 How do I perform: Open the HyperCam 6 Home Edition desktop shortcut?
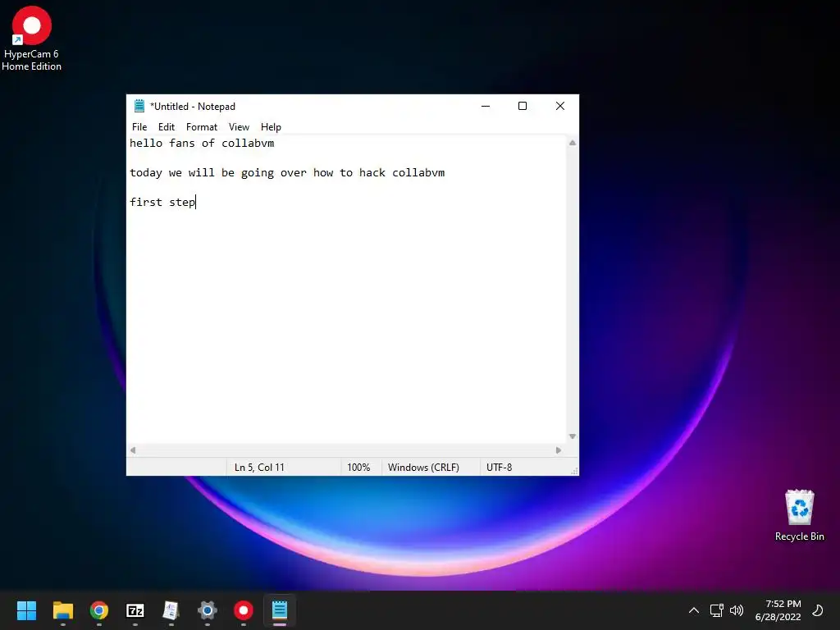(x=32, y=39)
